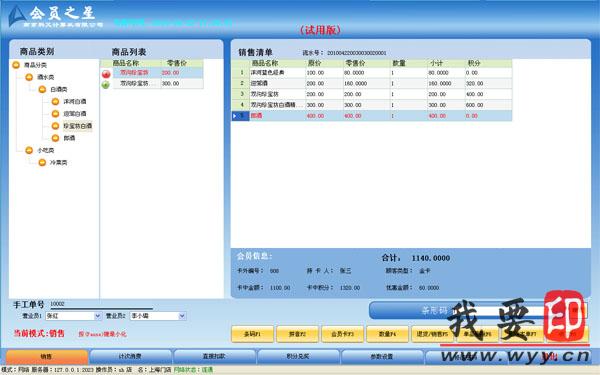
Task: Select row 5 in the sales list
Action: (x=372, y=116)
